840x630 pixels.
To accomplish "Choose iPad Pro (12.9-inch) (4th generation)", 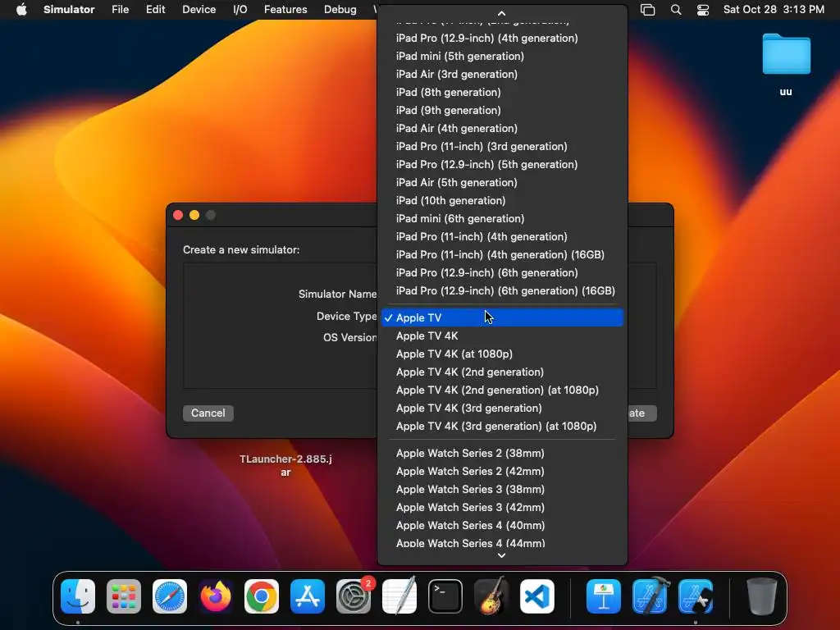I will tap(502, 38).
